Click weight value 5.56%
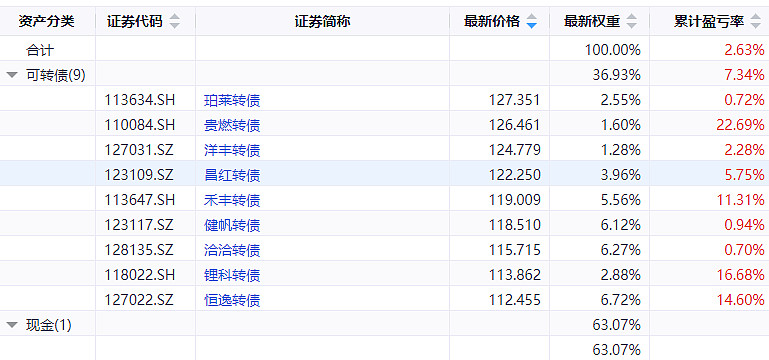 620,200
